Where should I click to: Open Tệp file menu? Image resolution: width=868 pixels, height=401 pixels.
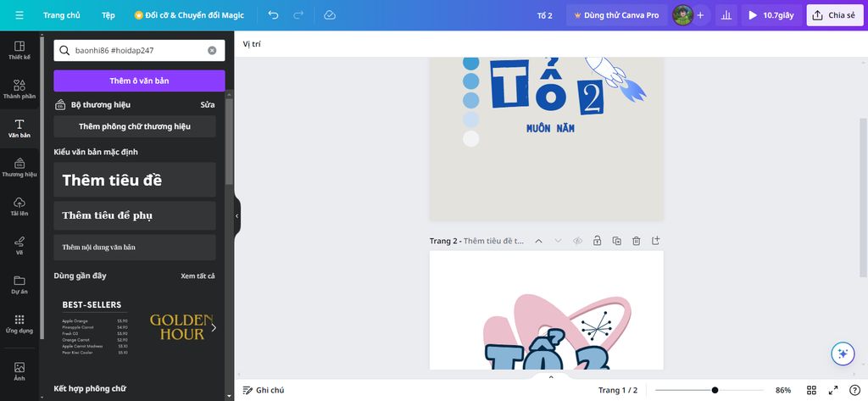coord(108,15)
